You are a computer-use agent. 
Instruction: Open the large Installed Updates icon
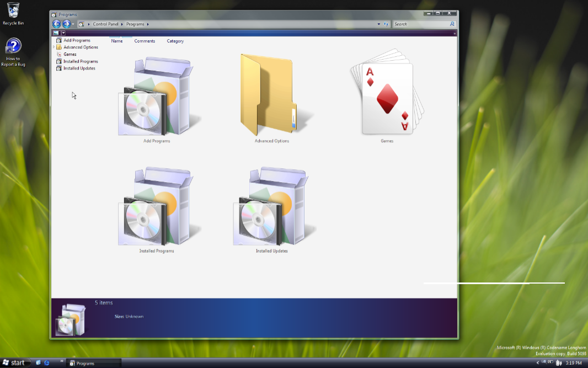(272, 207)
